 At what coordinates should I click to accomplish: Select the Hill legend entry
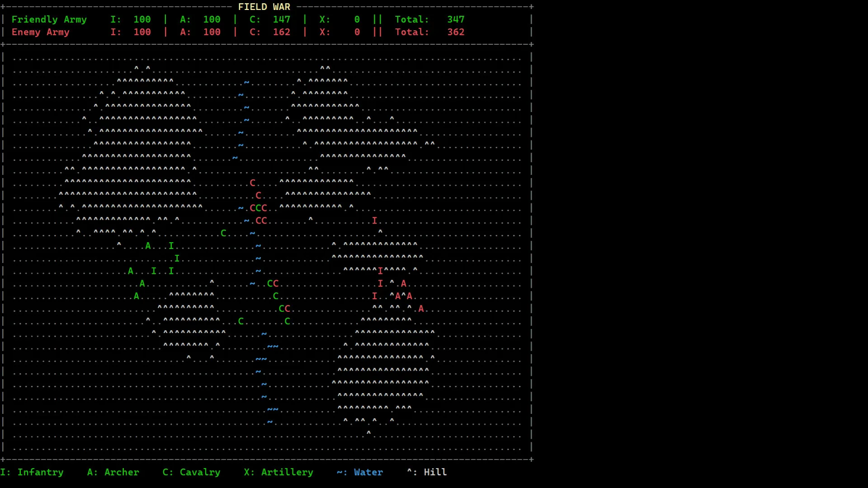pos(427,472)
